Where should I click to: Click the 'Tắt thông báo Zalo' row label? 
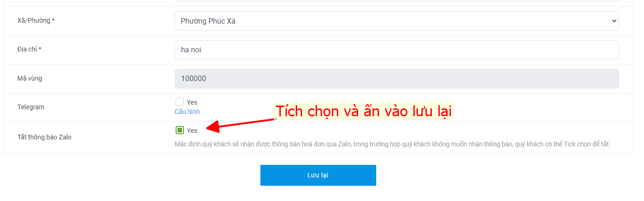[44, 137]
